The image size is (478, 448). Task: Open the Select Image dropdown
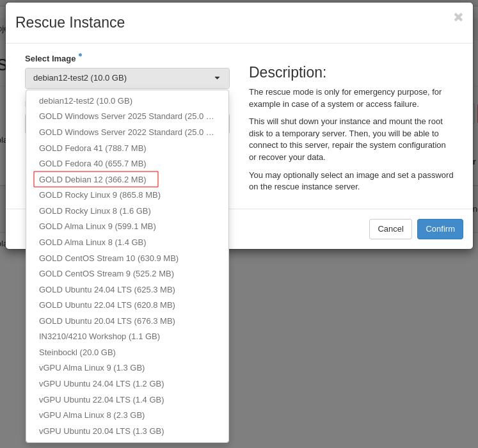[x=127, y=78]
